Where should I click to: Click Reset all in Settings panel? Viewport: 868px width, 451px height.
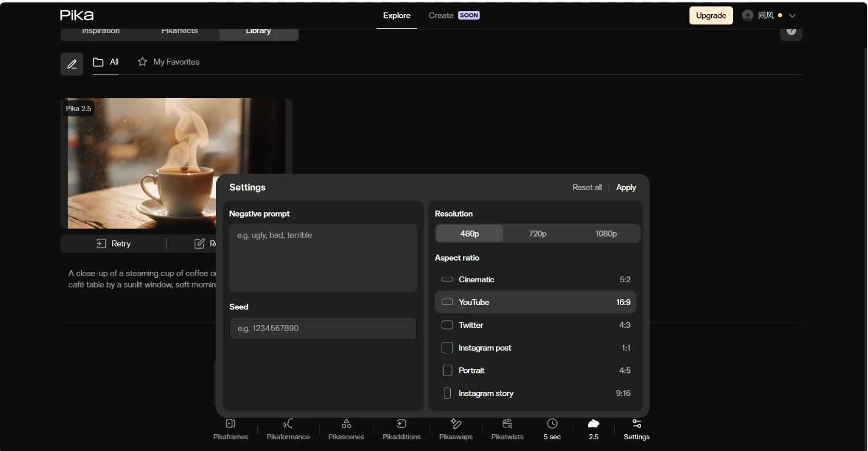[x=587, y=187]
